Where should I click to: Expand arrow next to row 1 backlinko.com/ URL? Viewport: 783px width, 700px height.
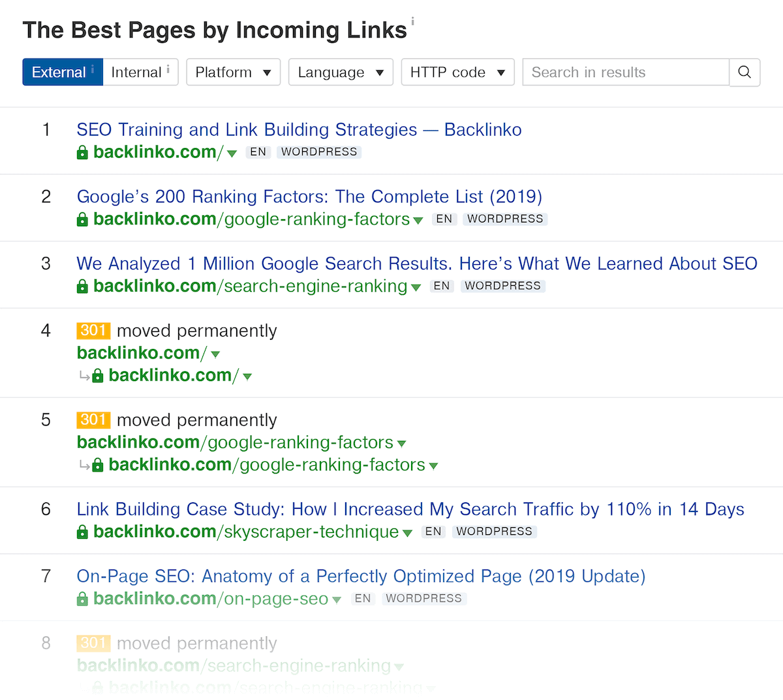pos(232,154)
